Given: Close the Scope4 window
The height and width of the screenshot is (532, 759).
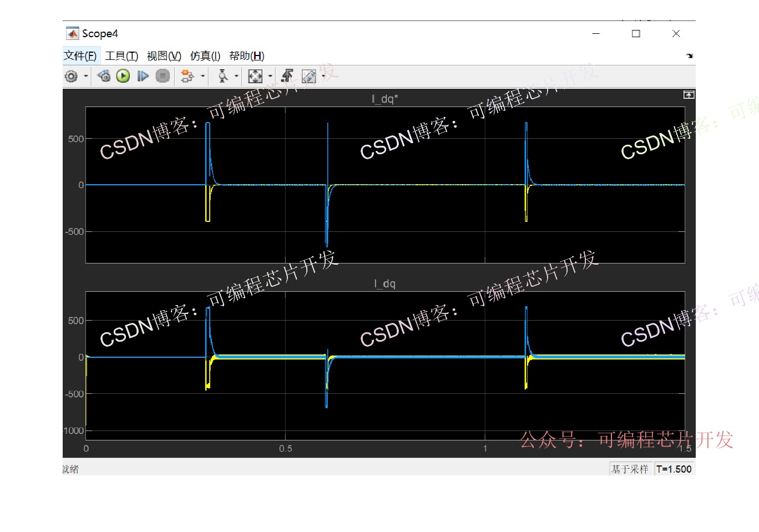Looking at the screenshot, I should (x=676, y=33).
